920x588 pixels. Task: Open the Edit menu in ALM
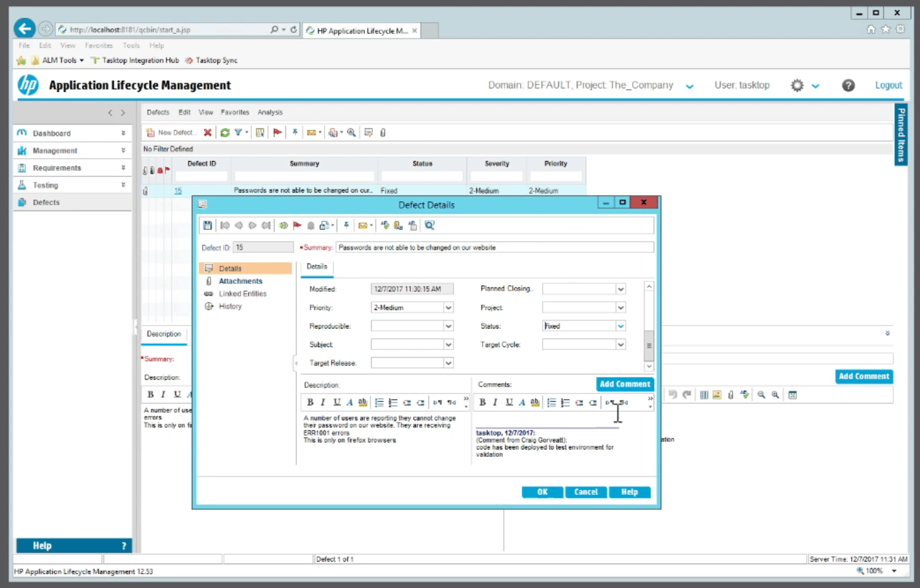[x=185, y=112]
